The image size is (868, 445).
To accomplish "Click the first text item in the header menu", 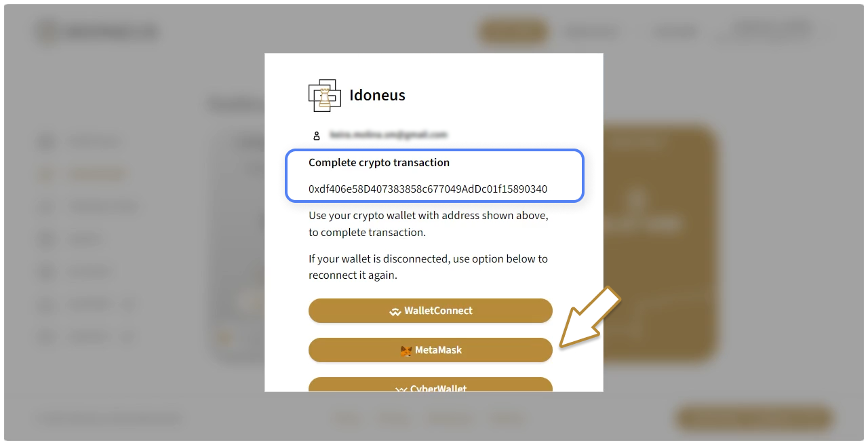I will click(513, 31).
